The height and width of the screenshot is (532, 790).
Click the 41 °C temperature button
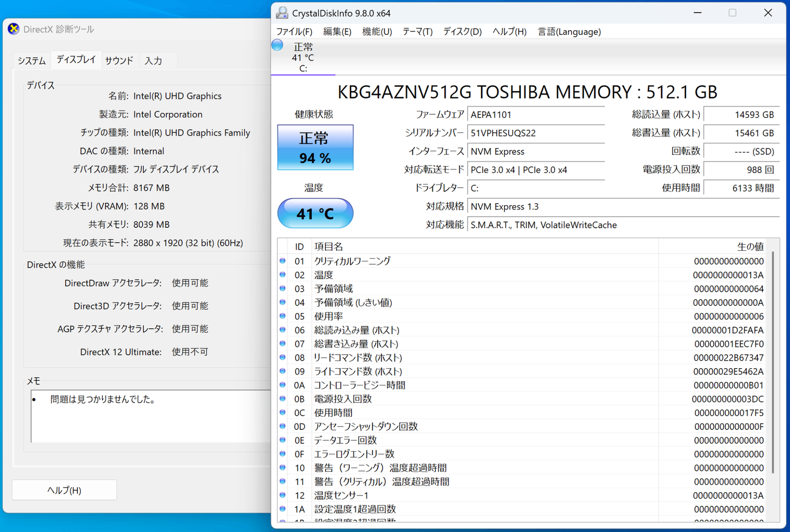(x=315, y=213)
